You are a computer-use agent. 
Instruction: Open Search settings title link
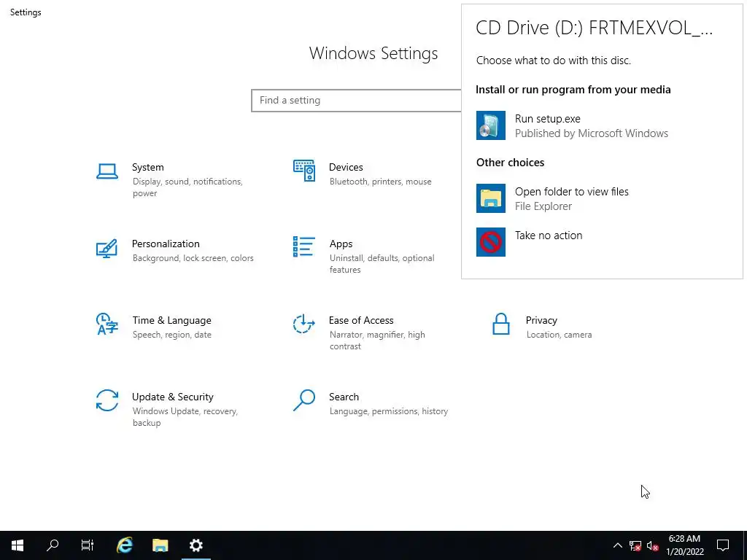(344, 397)
